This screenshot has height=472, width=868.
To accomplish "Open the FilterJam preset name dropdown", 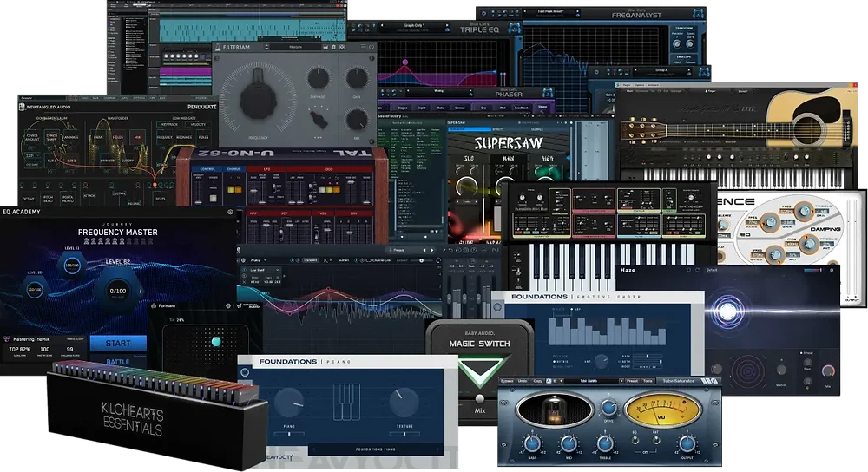I will pyautogui.click(x=296, y=48).
